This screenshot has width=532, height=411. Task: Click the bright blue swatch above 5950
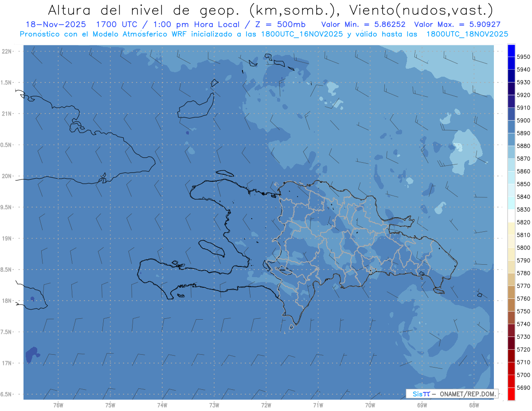pos(511,51)
